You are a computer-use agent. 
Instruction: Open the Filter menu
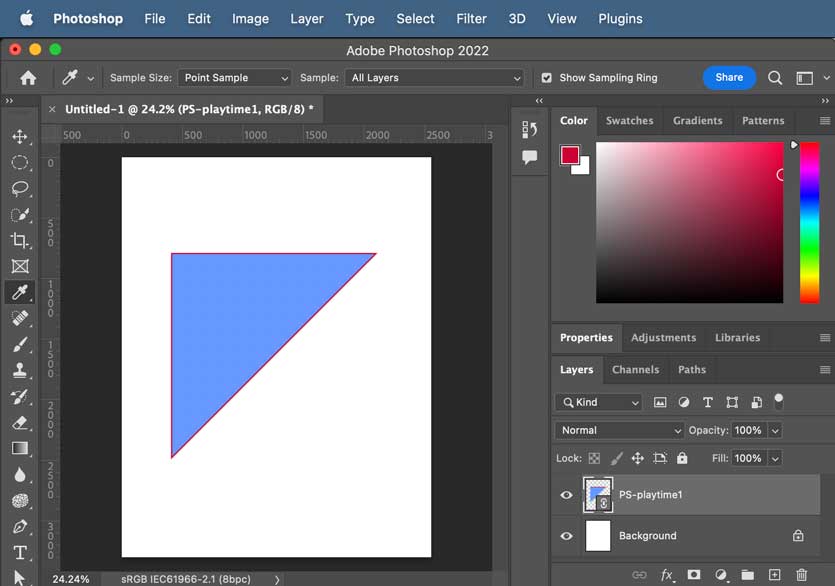tap(471, 19)
